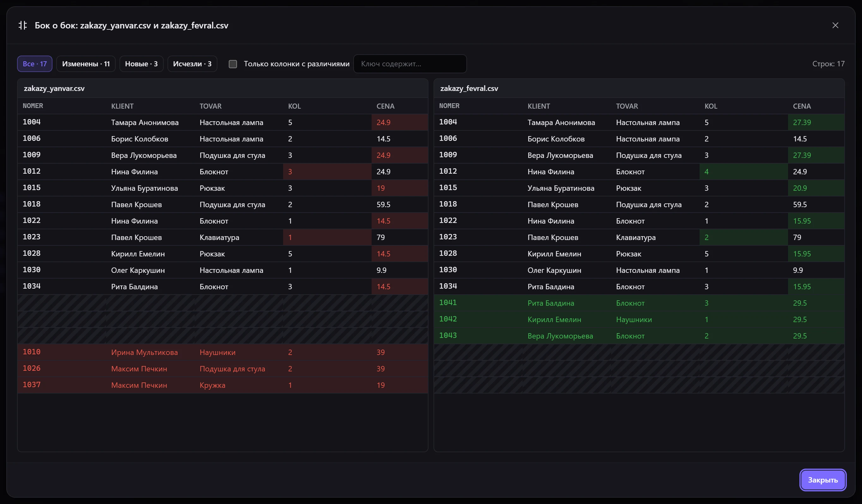Filter by 'Исчезли · 3' rows
862x504 pixels.
point(192,63)
